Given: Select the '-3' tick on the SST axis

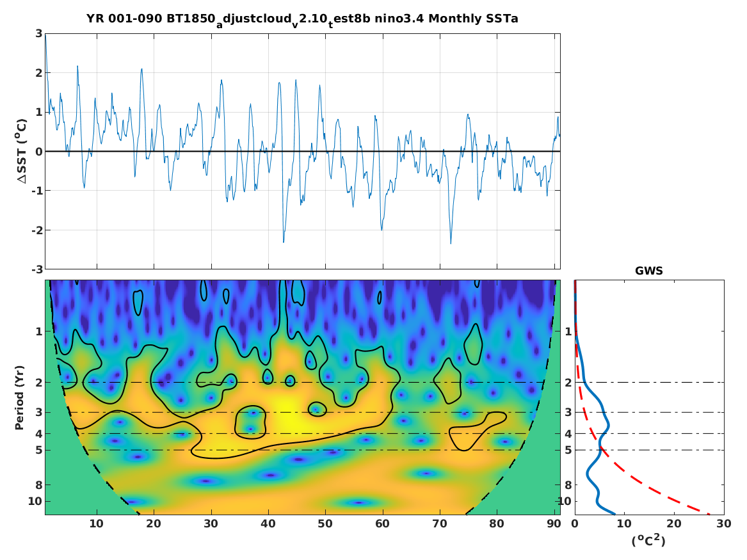Looking at the screenshot, I should tap(37, 269).
